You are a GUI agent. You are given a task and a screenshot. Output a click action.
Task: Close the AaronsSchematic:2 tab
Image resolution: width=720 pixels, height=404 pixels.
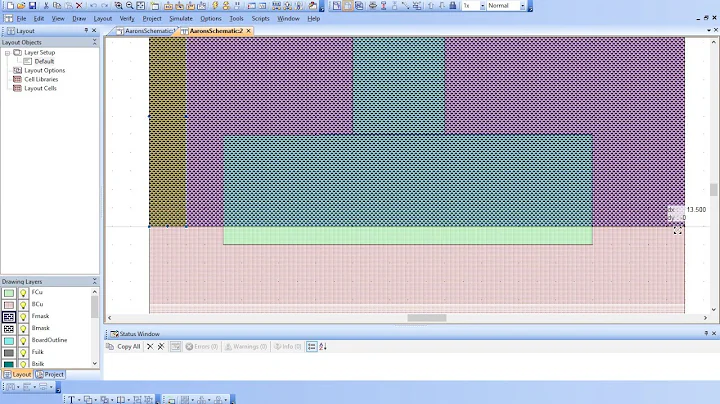[x=248, y=31]
